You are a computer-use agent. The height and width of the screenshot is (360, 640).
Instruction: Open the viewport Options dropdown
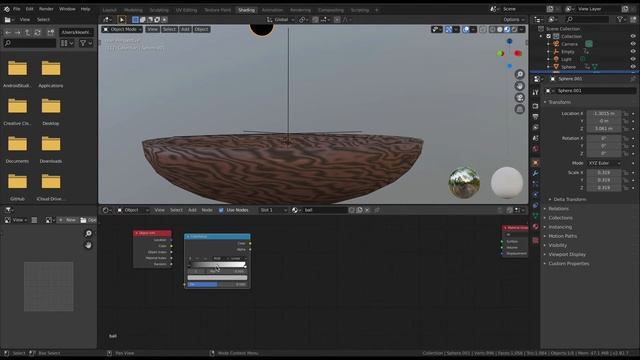tap(513, 20)
